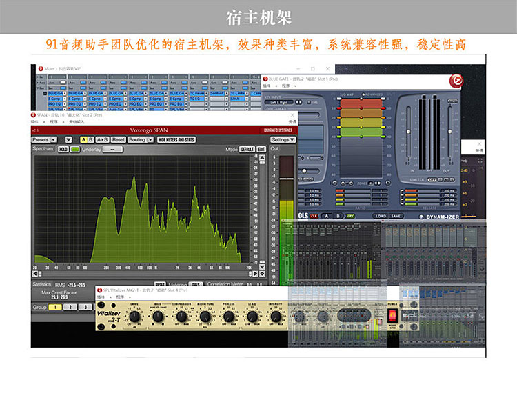The height and width of the screenshot is (420, 517).
Task: Click Dynam-izer help question icon
Action: [x=421, y=217]
